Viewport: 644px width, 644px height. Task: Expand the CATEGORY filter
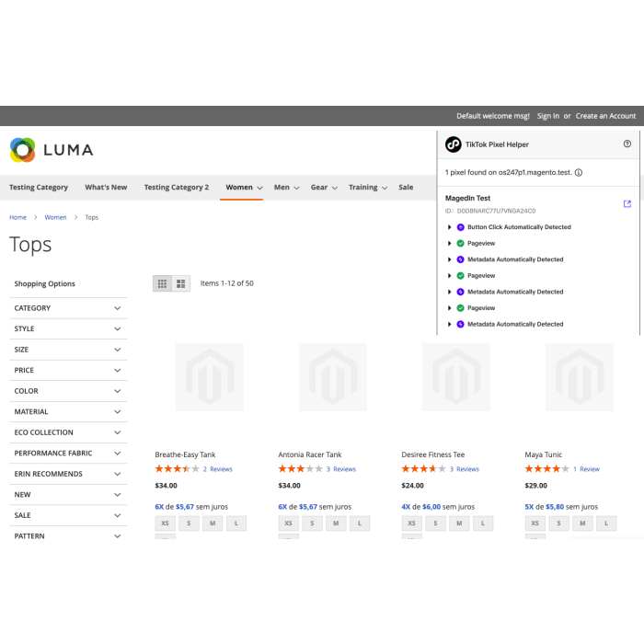[x=68, y=308]
